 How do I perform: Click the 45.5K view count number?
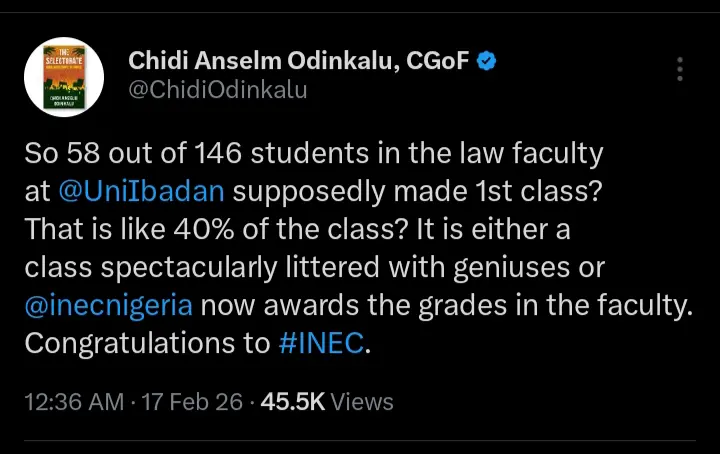[x=292, y=402]
